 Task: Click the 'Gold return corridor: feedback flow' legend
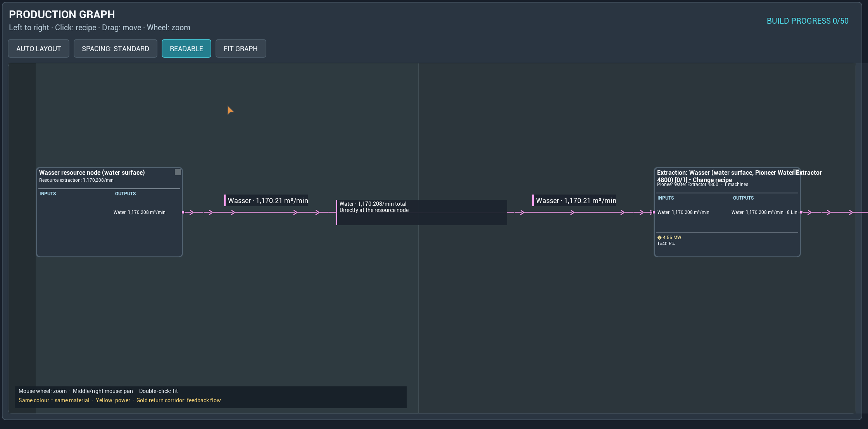[x=179, y=400]
